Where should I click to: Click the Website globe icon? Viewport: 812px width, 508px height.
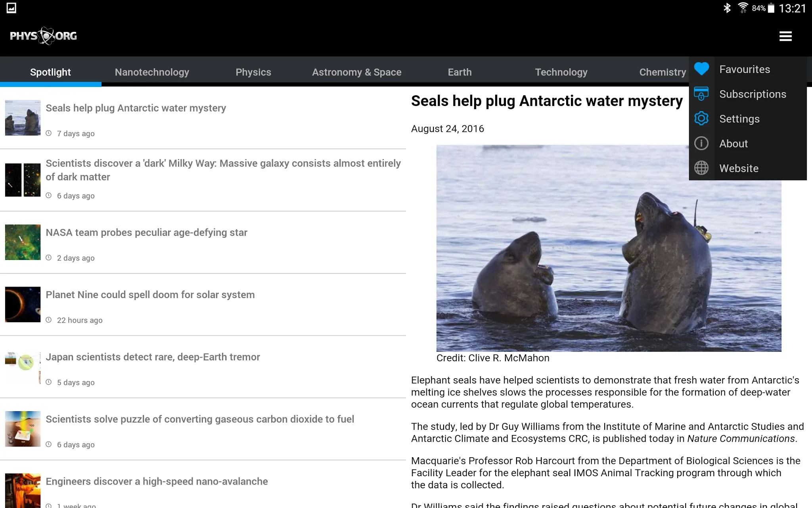coord(701,168)
